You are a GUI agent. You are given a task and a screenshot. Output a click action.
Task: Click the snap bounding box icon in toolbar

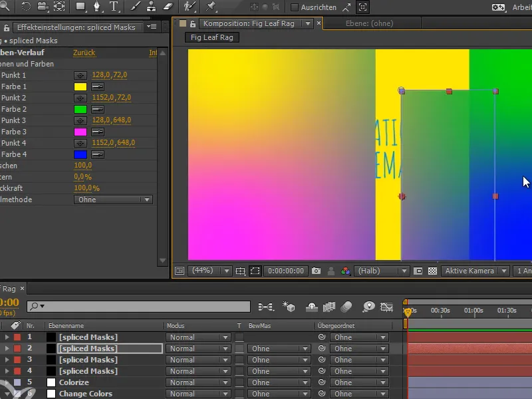tap(362, 7)
